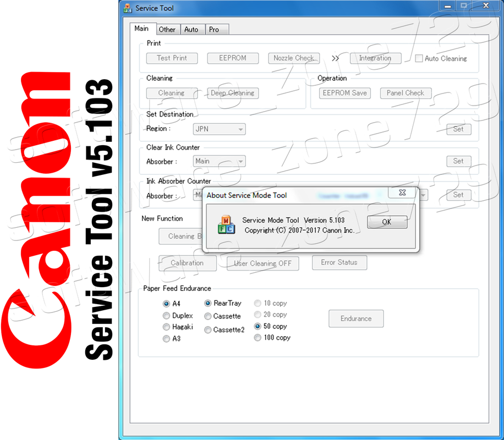The width and height of the screenshot is (504, 440).
Task: Select the Hagaki radio button
Action: 166,327
